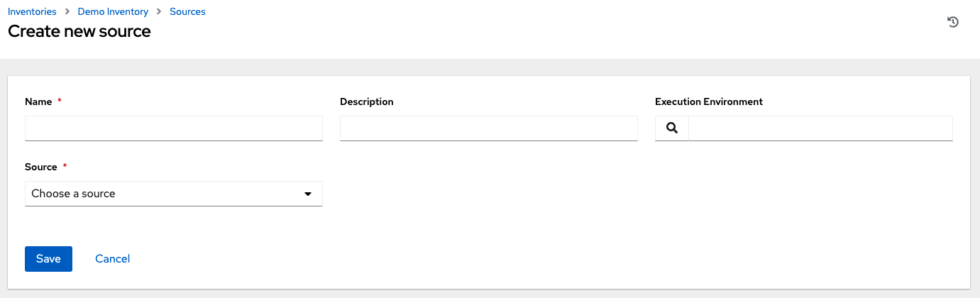Click the Description field label

click(366, 102)
